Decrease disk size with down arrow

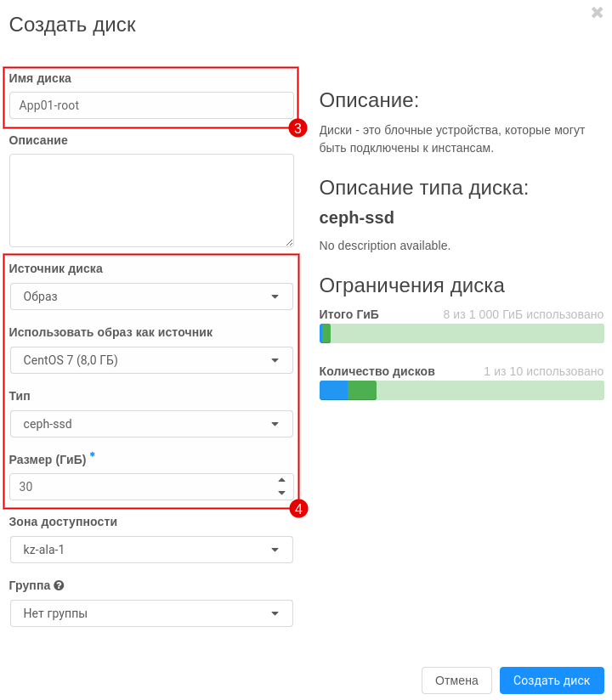(281, 493)
